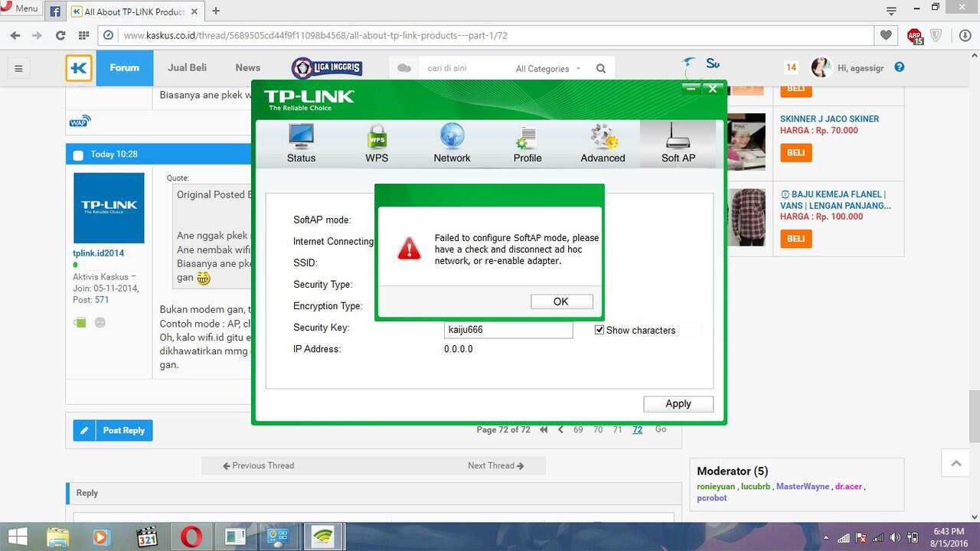Open the TP-LINK wireless utility taskbar icon

pyautogui.click(x=322, y=536)
